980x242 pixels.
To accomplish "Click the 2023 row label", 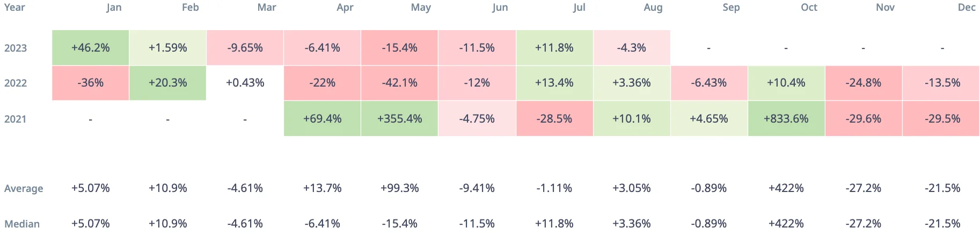I will 16,48.
